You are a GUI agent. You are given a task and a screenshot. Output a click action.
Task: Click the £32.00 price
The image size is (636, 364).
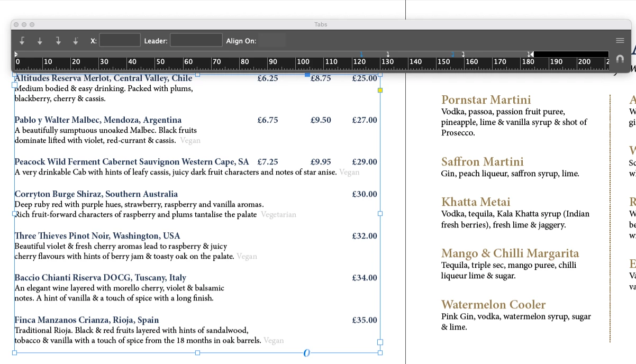click(365, 235)
